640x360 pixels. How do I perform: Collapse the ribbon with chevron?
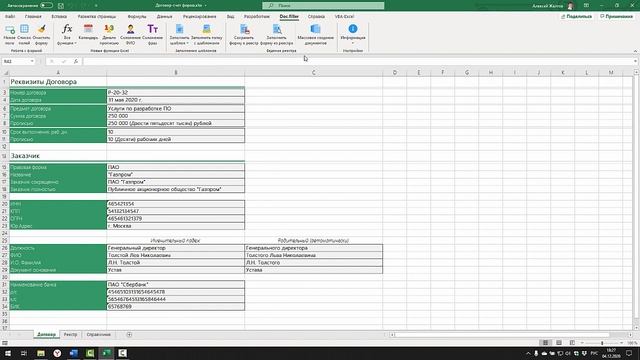point(635,51)
